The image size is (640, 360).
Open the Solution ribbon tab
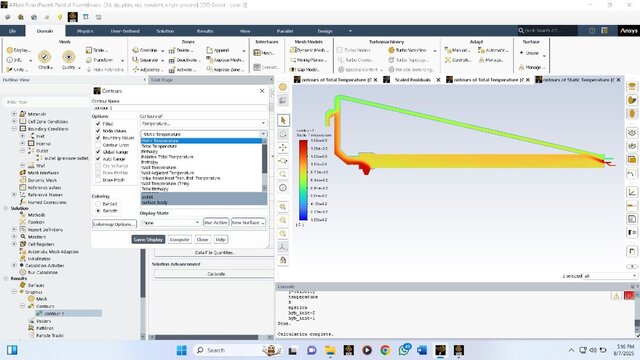165,31
